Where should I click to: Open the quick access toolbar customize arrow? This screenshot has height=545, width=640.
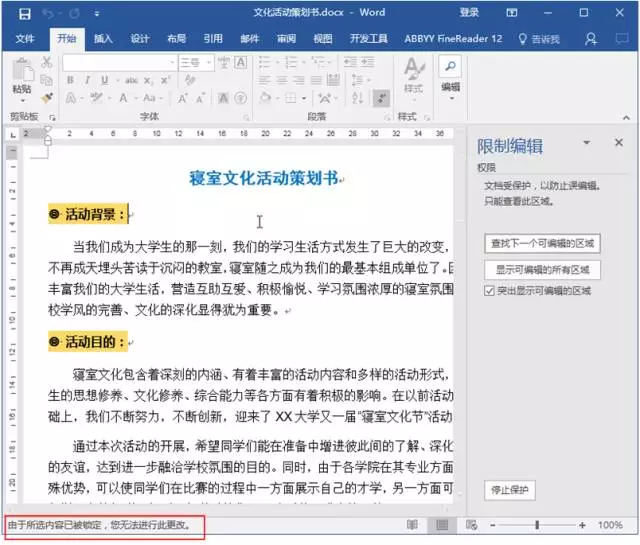coord(97,14)
